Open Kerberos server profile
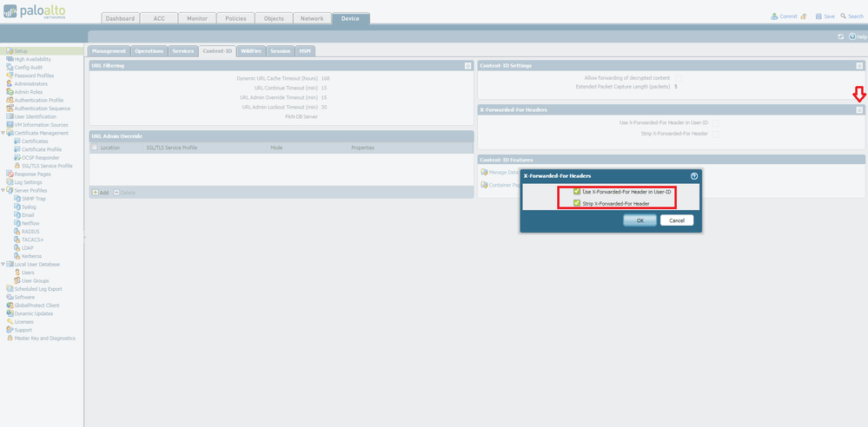The image size is (868, 427). click(x=31, y=256)
